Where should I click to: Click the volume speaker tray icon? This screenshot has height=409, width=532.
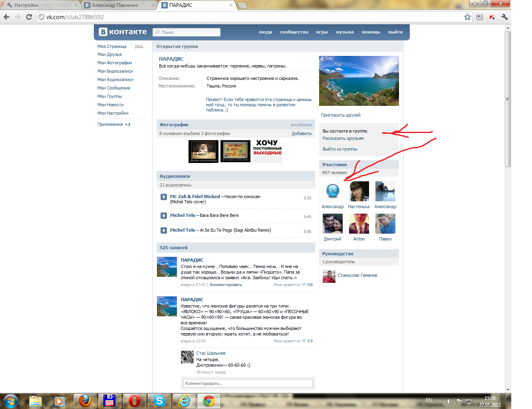pos(449,401)
